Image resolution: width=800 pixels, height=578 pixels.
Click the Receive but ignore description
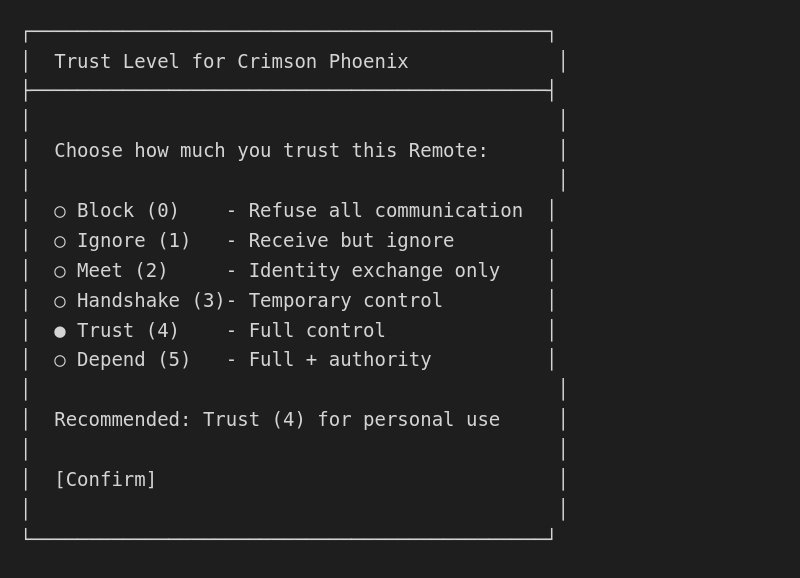[350, 240]
